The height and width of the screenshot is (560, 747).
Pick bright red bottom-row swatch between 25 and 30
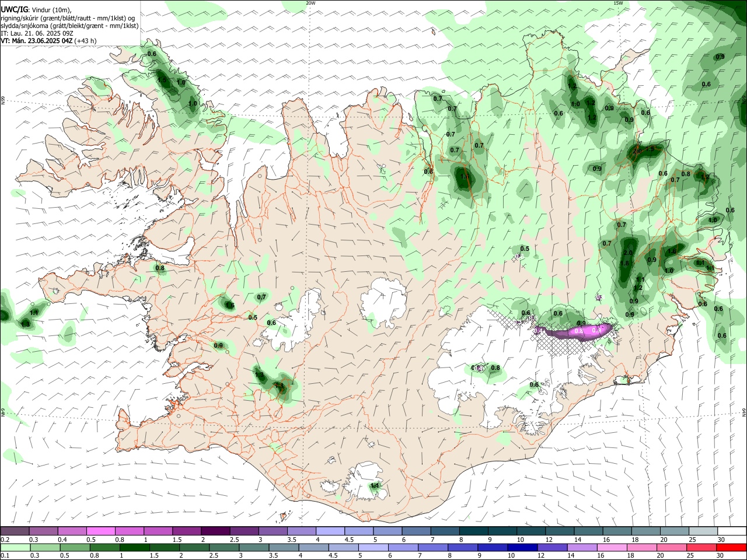click(x=701, y=548)
